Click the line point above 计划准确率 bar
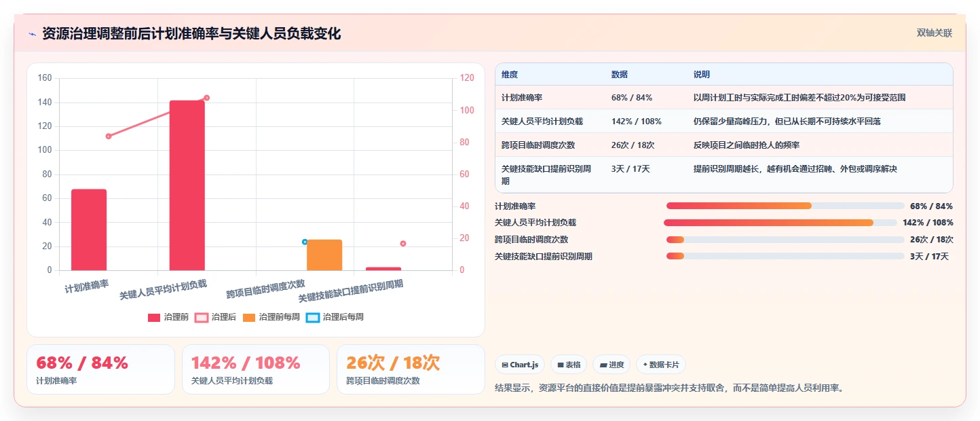The height and width of the screenshot is (421, 980). [x=109, y=136]
